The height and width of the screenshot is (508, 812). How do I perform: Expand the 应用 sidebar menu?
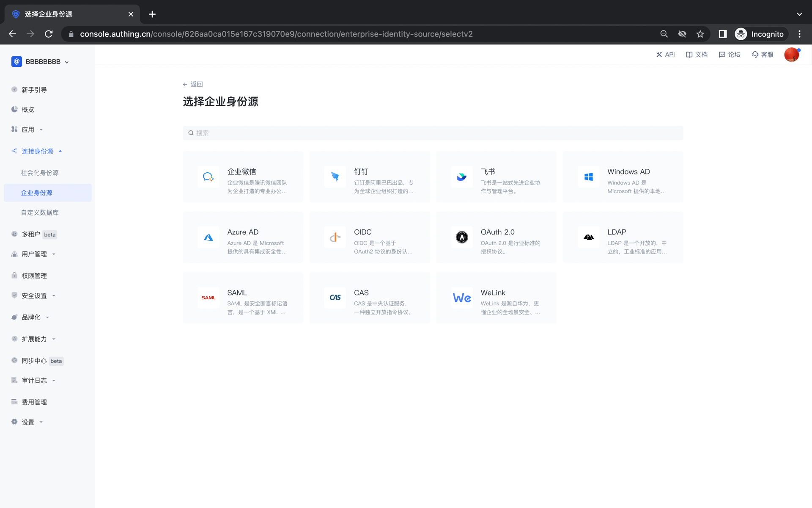28,130
